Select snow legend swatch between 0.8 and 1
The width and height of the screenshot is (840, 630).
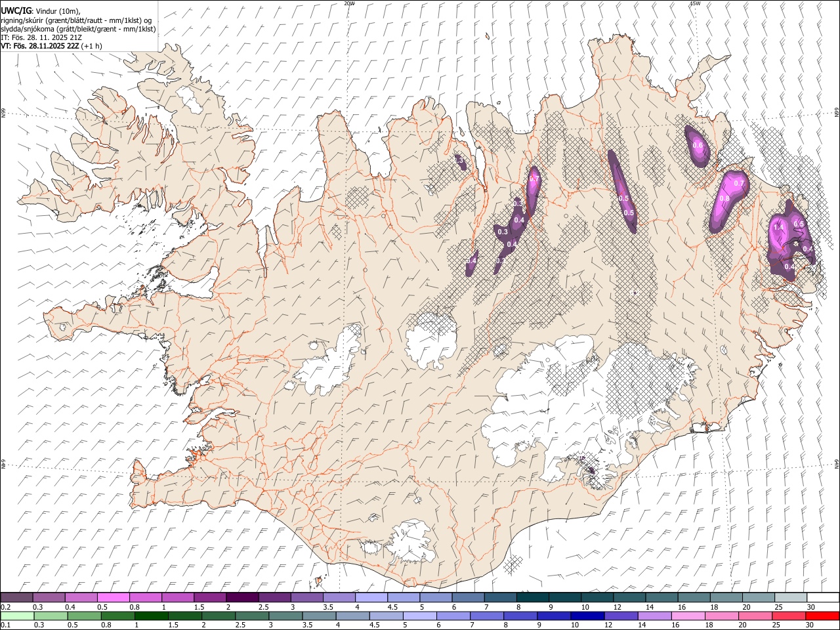coord(145,597)
